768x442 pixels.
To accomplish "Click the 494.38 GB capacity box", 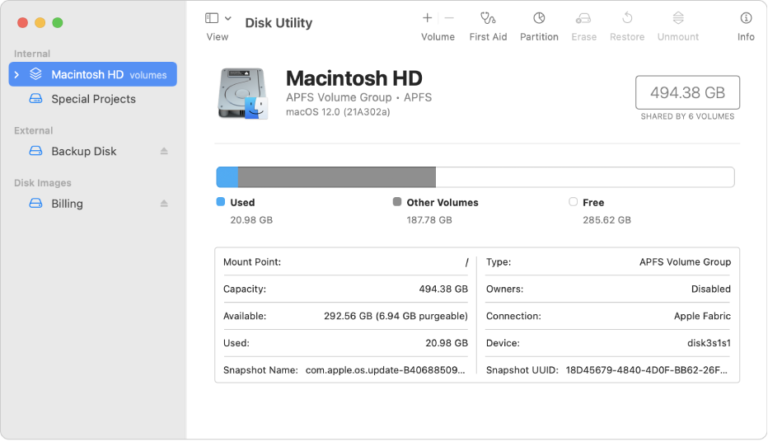I will point(687,93).
